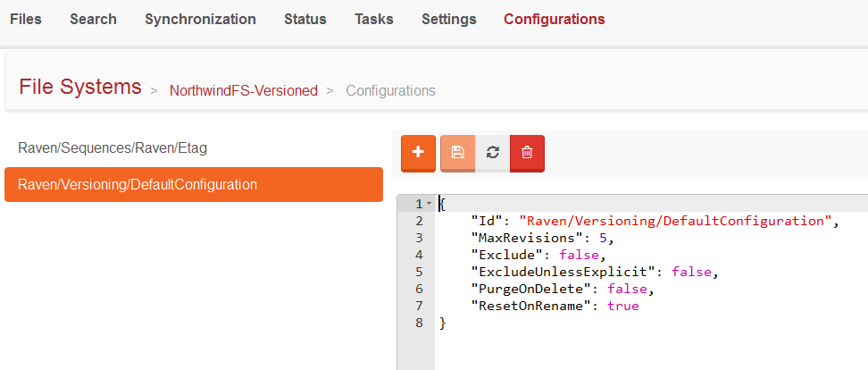Click line number 8 in the gutter
Viewport: 868px width, 370px height.
point(419,323)
